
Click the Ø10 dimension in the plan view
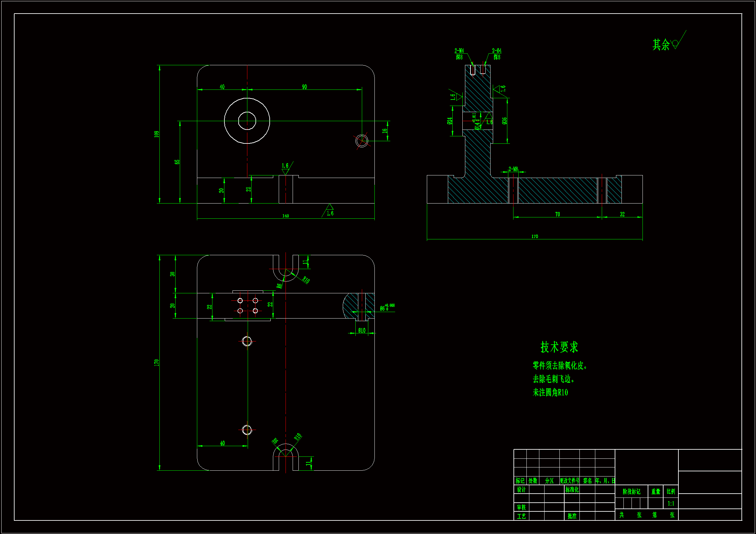(362, 330)
